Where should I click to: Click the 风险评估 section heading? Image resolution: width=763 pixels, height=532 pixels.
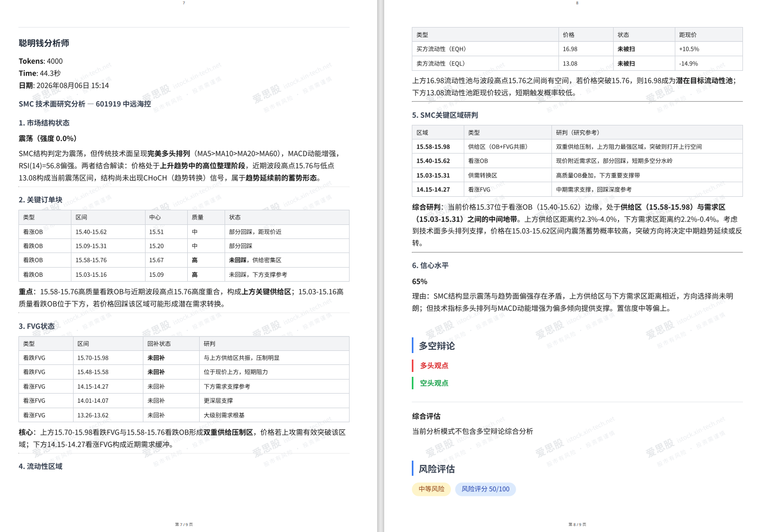(x=437, y=469)
